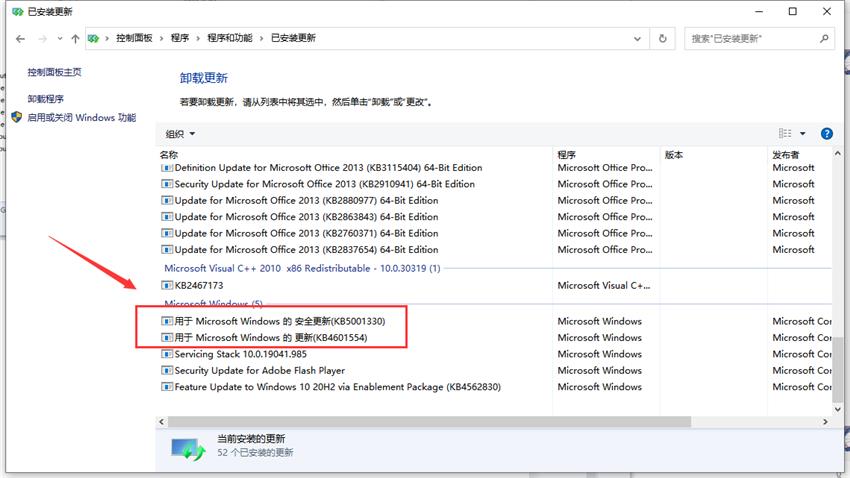This screenshot has height=478, width=850.
Task: Click the 程序和功能 breadcrumb
Action: pyautogui.click(x=230, y=38)
